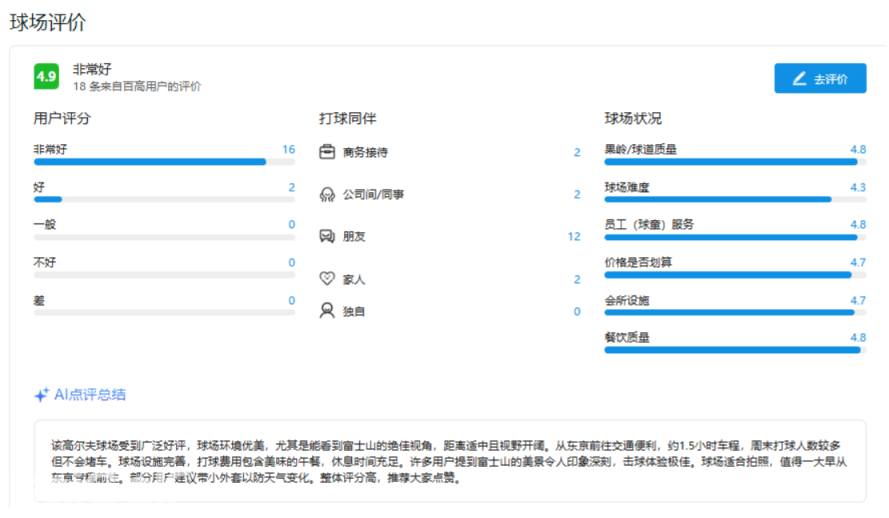
Task: Click the 餐饮质量 label
Action: (x=626, y=337)
